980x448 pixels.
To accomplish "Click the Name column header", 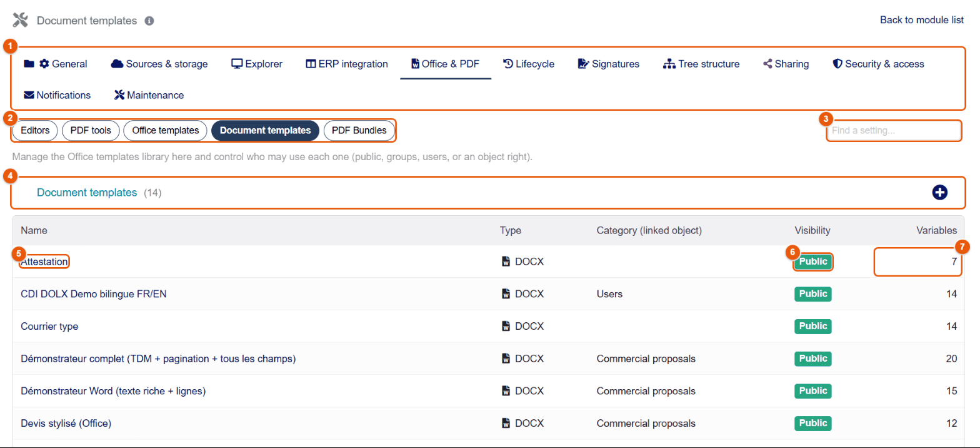I will coord(34,230).
